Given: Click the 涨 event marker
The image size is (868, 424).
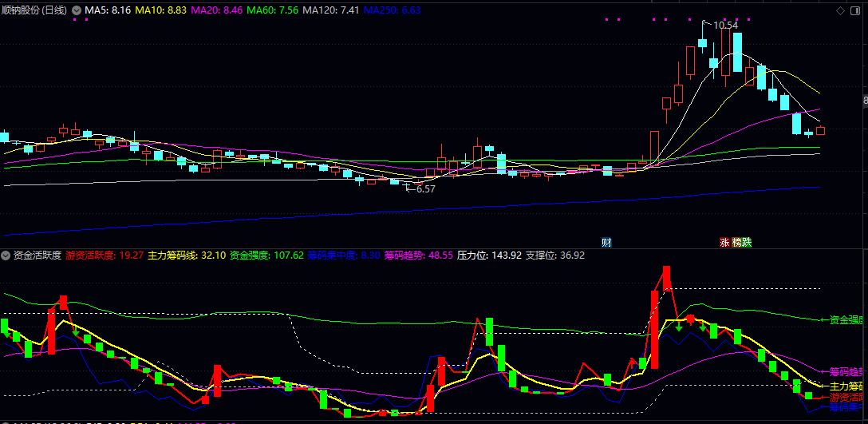Looking at the screenshot, I should coord(724,242).
